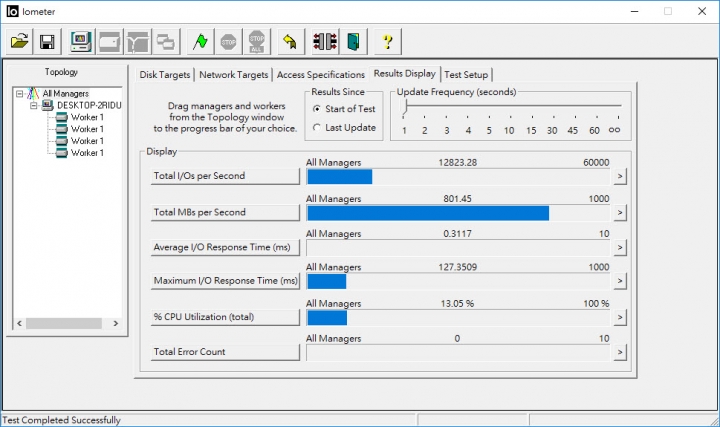
Task: Stop all tests button
Action: [256, 42]
